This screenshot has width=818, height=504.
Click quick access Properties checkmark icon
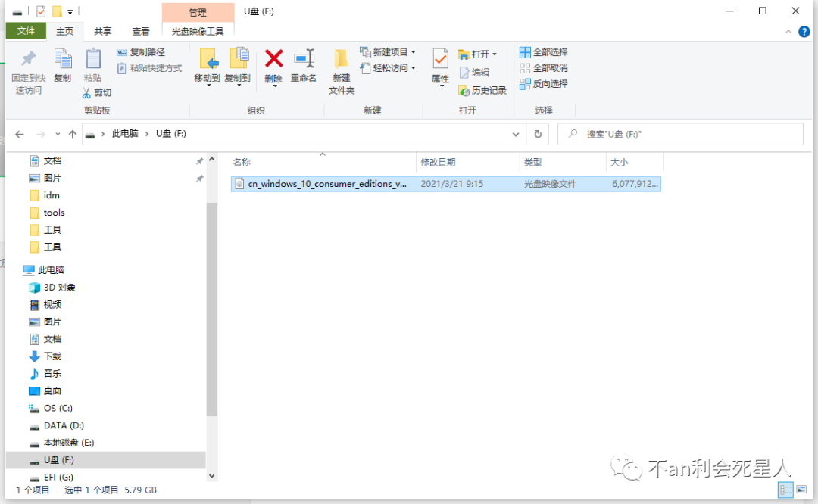pos(41,11)
